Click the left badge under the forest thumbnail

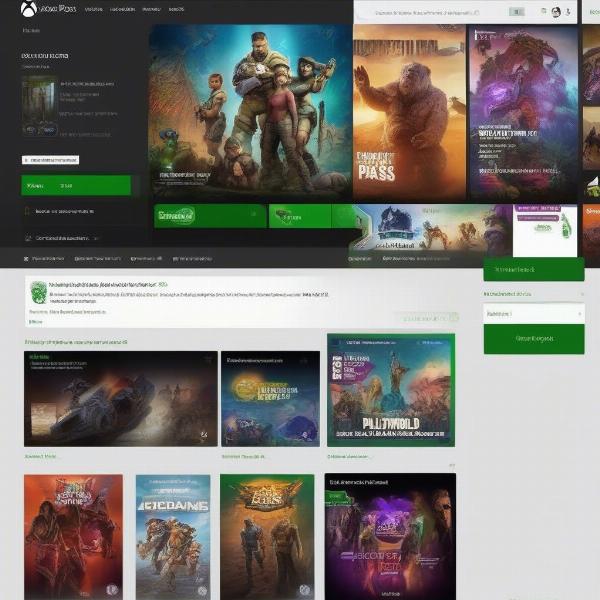(x=29, y=130)
